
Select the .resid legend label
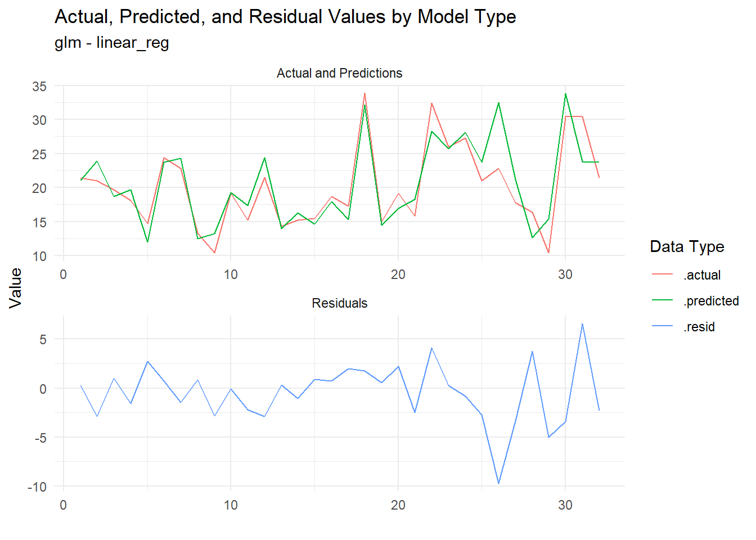[x=699, y=327]
